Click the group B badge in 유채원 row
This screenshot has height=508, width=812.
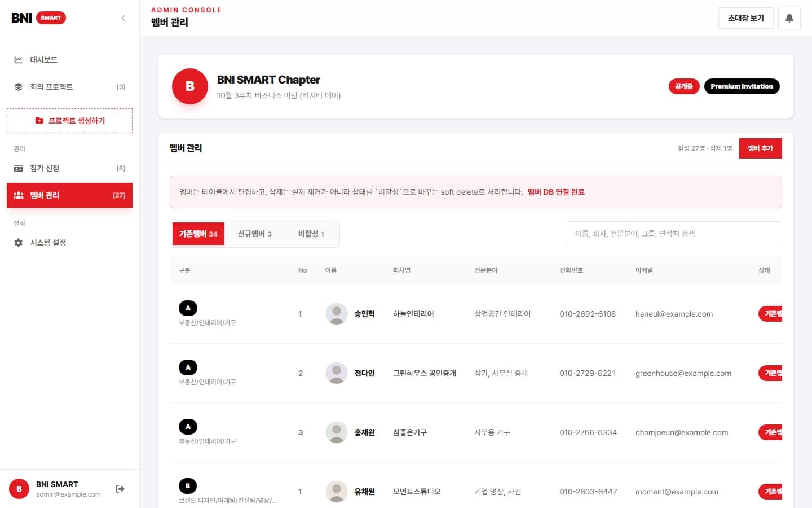[x=188, y=486]
